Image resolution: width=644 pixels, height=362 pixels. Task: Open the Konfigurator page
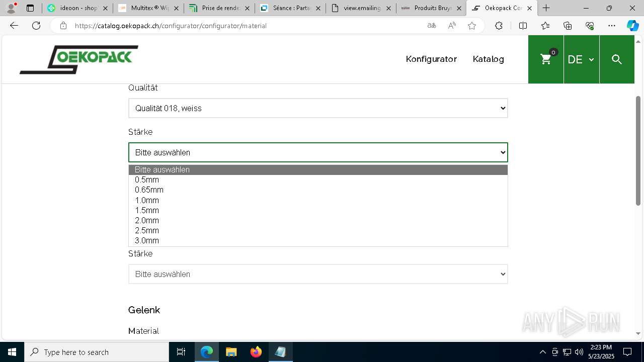(x=431, y=59)
